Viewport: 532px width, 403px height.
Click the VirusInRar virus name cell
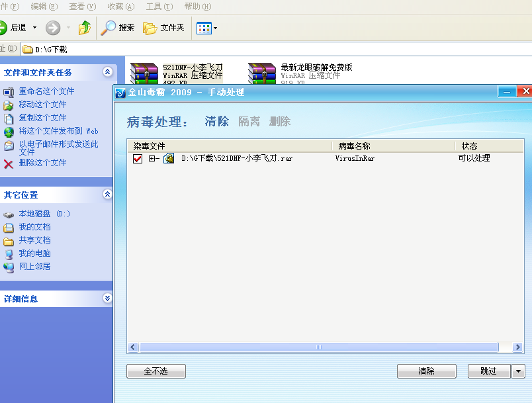(355, 158)
